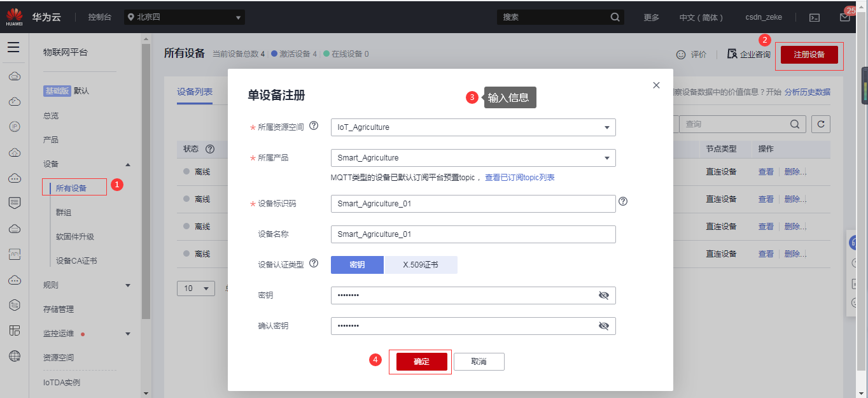
Task: Click the 确定 confirm button
Action: [421, 362]
